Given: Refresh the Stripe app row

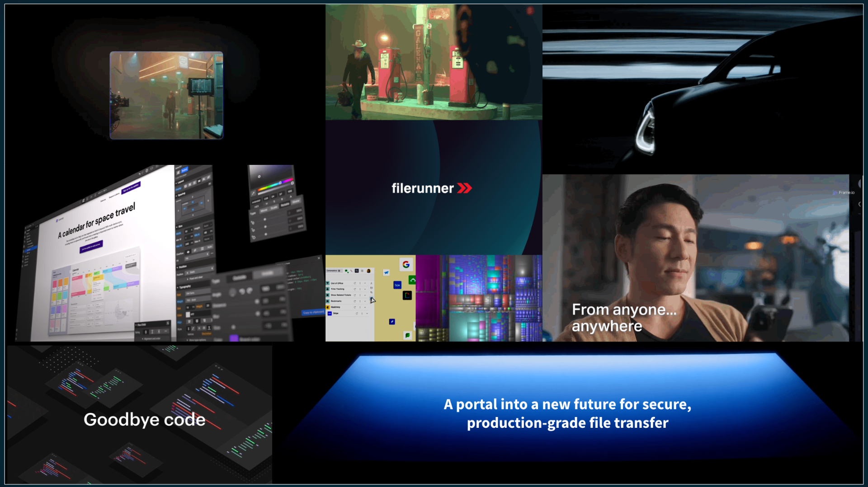Looking at the screenshot, I should coord(357,314).
